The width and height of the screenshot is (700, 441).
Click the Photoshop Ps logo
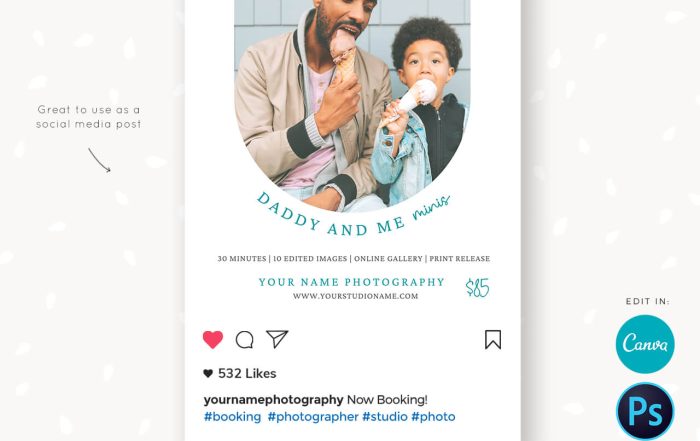[x=645, y=412]
